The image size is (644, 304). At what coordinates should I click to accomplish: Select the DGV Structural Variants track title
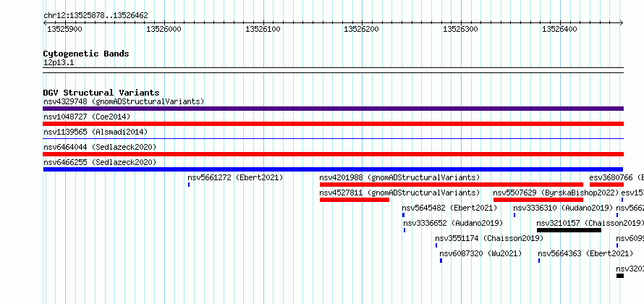101,93
